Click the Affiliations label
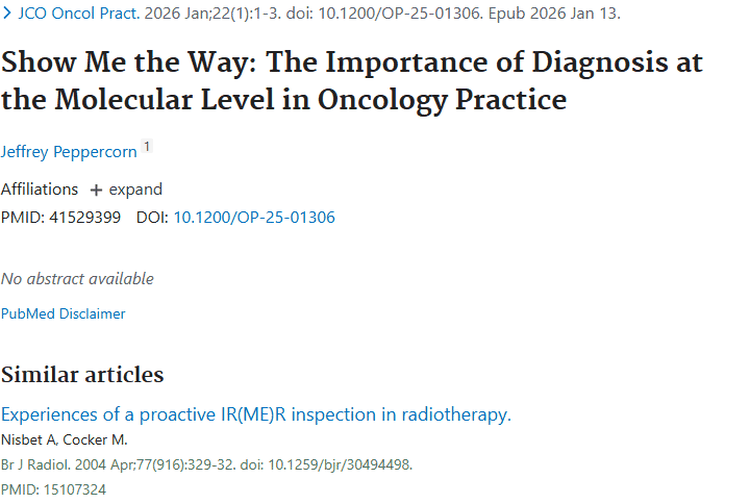 point(39,189)
